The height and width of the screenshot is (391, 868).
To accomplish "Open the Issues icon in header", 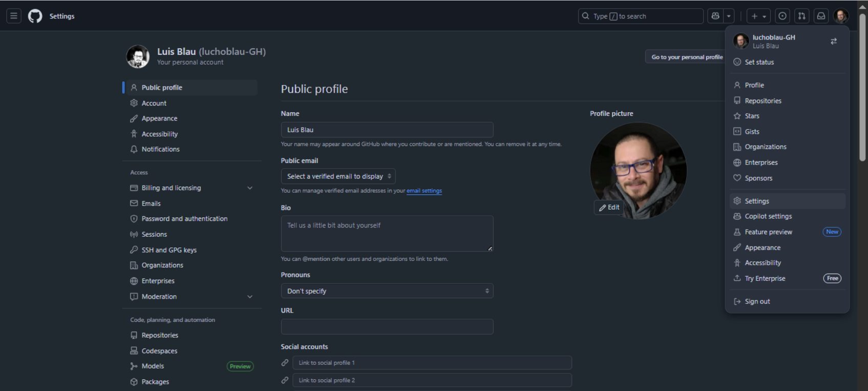I will 782,16.
